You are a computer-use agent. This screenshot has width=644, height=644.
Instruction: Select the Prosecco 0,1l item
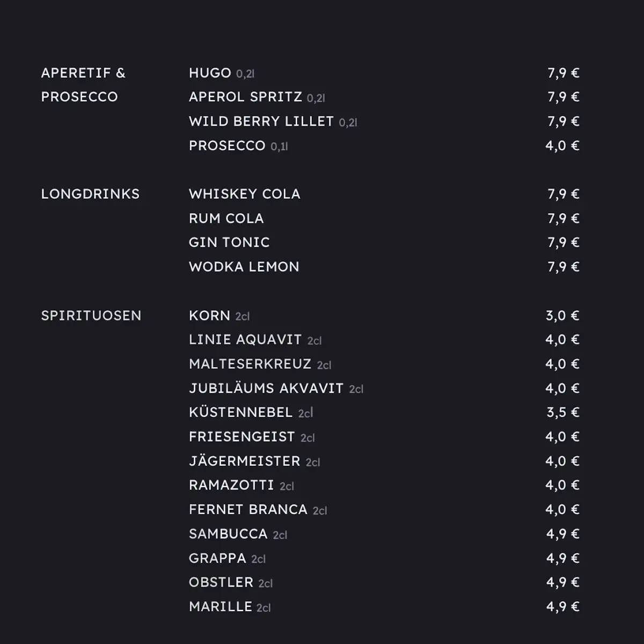click(238, 145)
